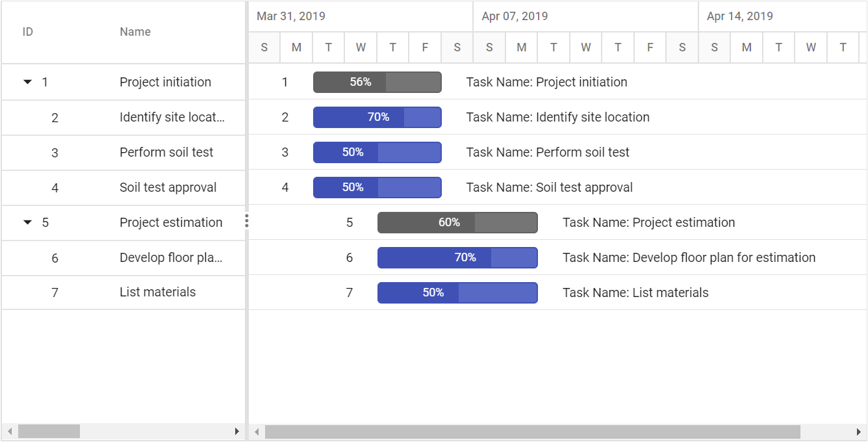Click the Project estimation 60% taskbar
The image size is (868, 442).
(x=457, y=222)
